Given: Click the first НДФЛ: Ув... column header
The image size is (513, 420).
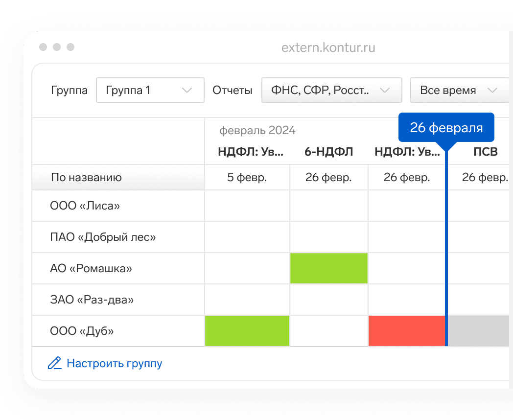Looking at the screenshot, I should (x=251, y=152).
